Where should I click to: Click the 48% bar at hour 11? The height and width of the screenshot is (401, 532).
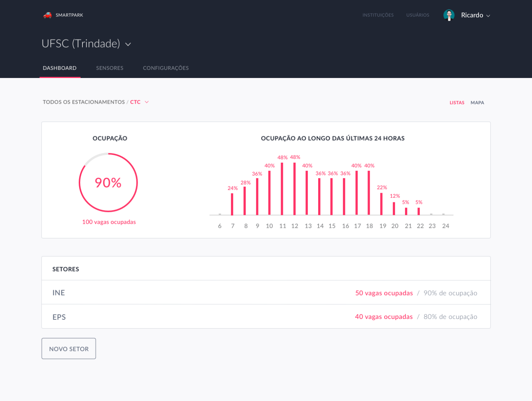click(x=282, y=189)
